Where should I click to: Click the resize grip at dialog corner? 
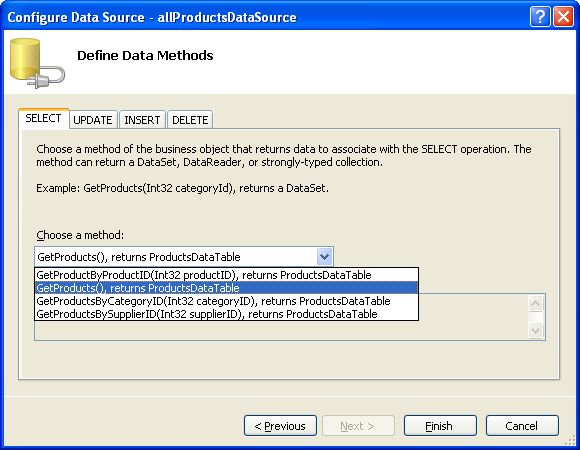tap(571, 440)
